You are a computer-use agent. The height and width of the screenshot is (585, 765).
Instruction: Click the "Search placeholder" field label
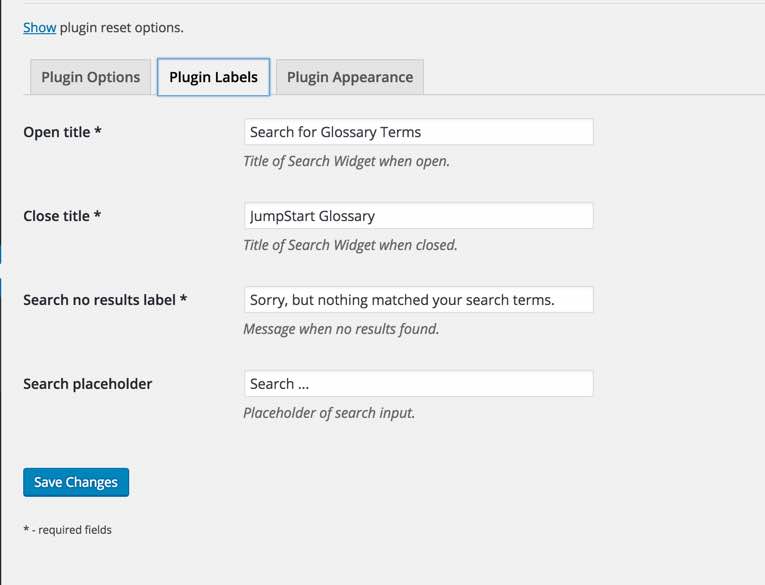pyautogui.click(x=88, y=384)
